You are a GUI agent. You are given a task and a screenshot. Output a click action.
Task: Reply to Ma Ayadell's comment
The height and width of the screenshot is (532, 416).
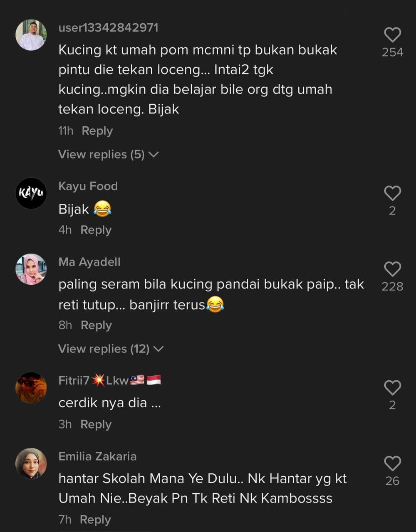[x=96, y=325]
